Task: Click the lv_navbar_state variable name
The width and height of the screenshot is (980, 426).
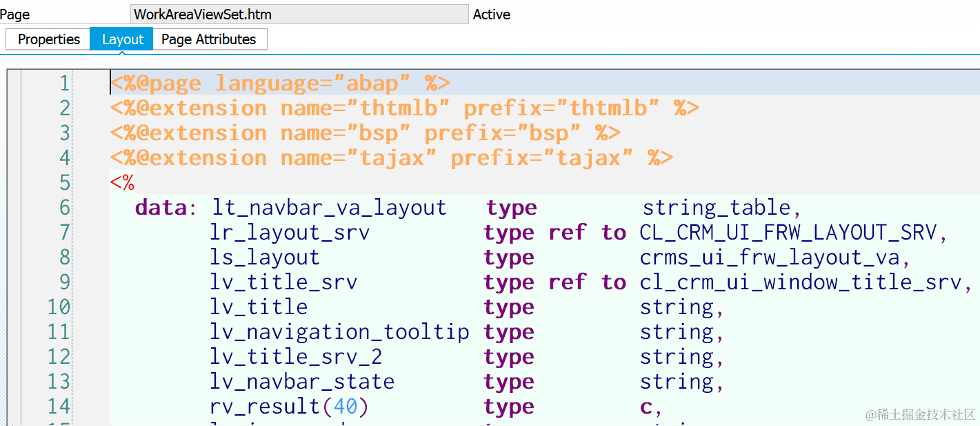Action: click(303, 382)
